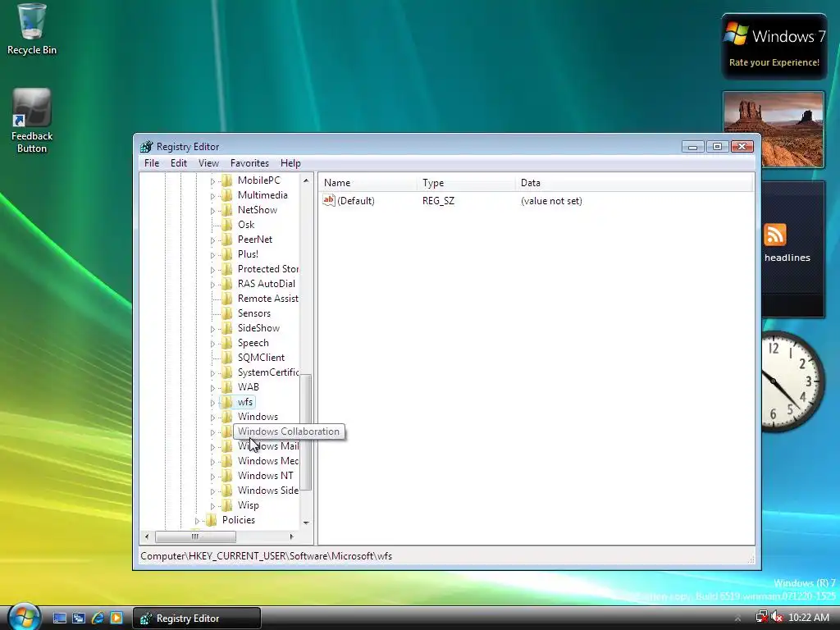Screen dimensions: 840x630
Task: Click the Protected Storage folder icon
Action: [227, 268]
